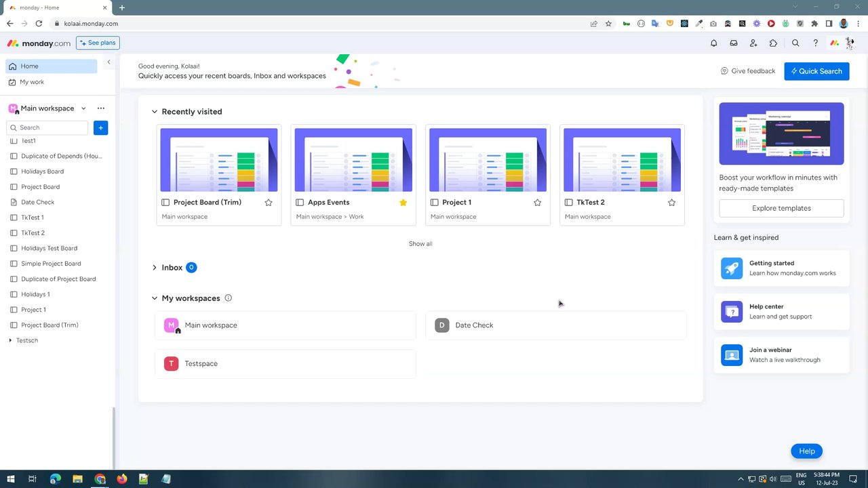Open Simple Project Board in sidebar
This screenshot has height=488, width=868.
51,264
